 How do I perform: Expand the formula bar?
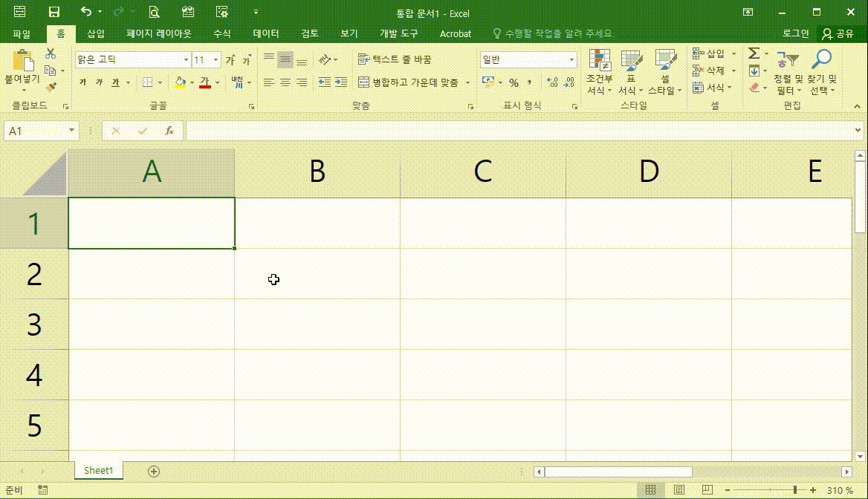point(858,131)
